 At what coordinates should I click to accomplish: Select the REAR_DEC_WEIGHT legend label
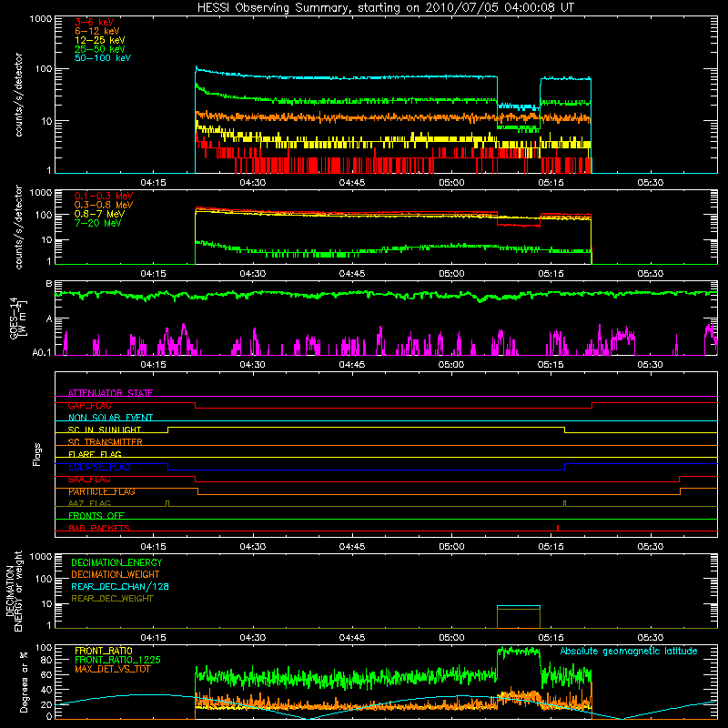tap(112, 599)
